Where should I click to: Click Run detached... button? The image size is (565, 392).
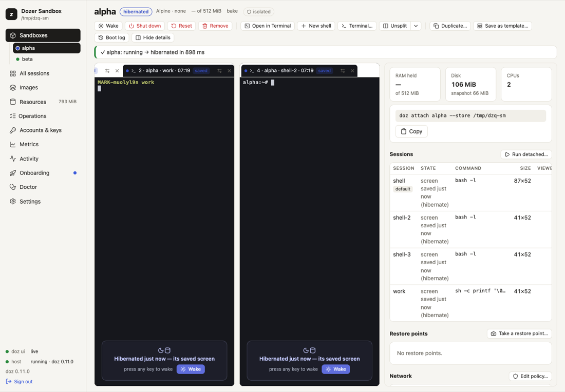(x=526, y=154)
